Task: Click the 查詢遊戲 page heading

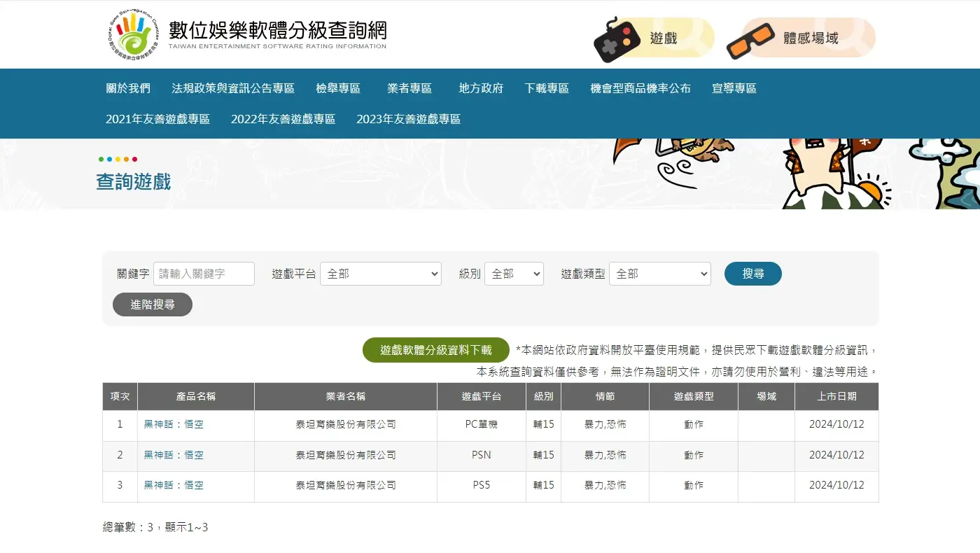Action: tap(134, 182)
